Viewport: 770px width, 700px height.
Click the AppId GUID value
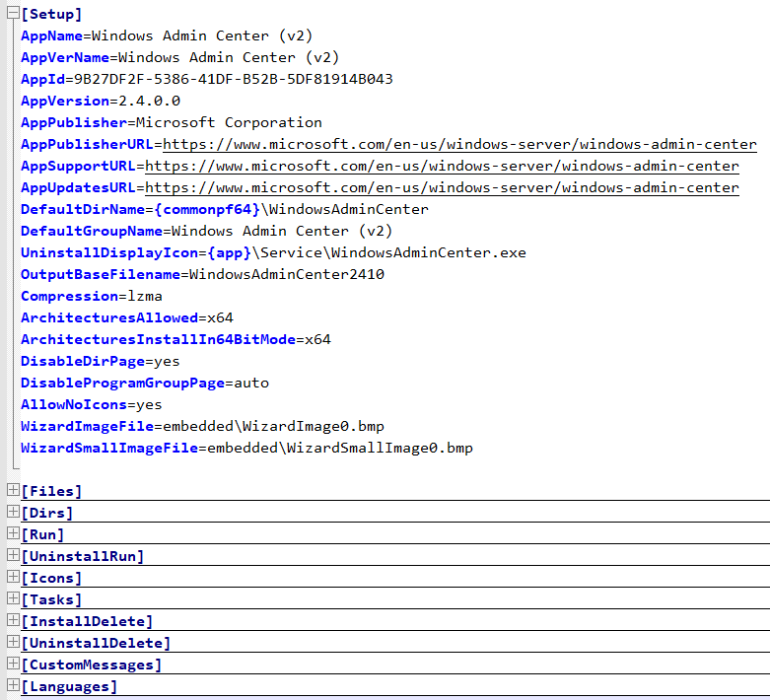(234, 80)
